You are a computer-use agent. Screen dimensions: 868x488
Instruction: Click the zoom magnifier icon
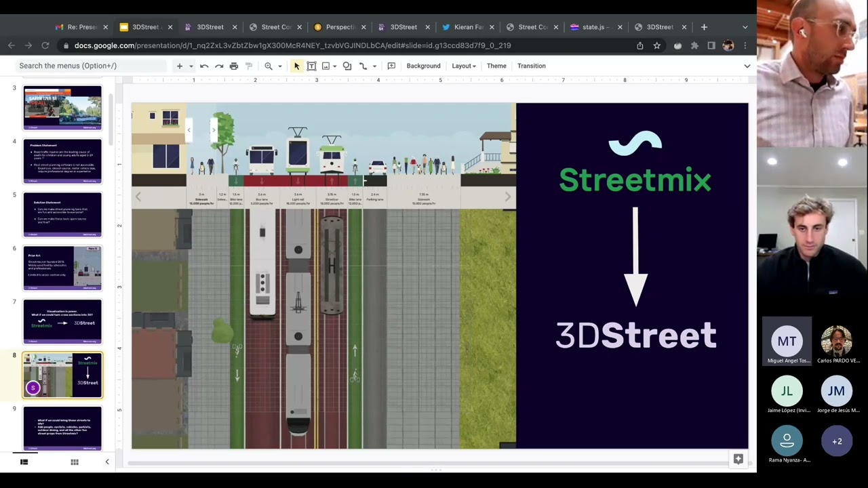point(269,66)
